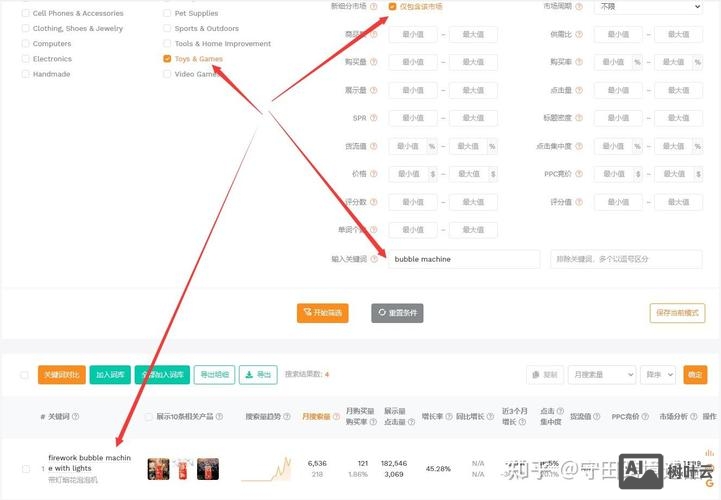Click the help icon beside 价格 label
721x500 pixels.
pos(374,174)
